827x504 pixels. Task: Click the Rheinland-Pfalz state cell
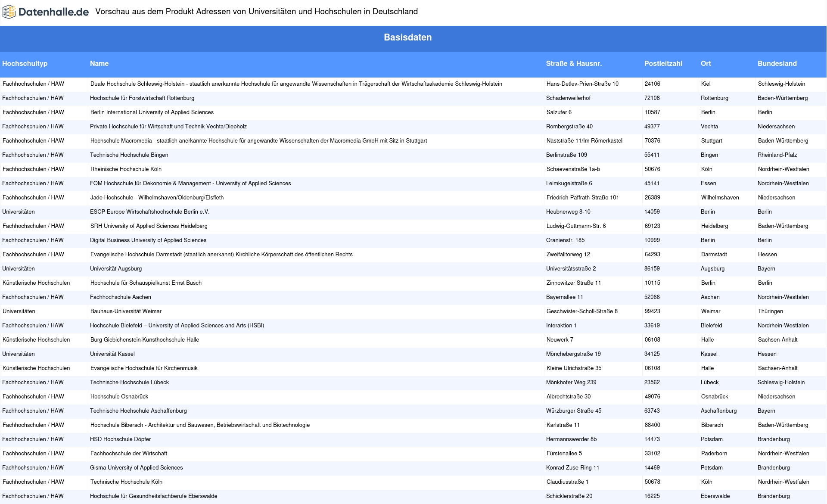click(x=777, y=155)
